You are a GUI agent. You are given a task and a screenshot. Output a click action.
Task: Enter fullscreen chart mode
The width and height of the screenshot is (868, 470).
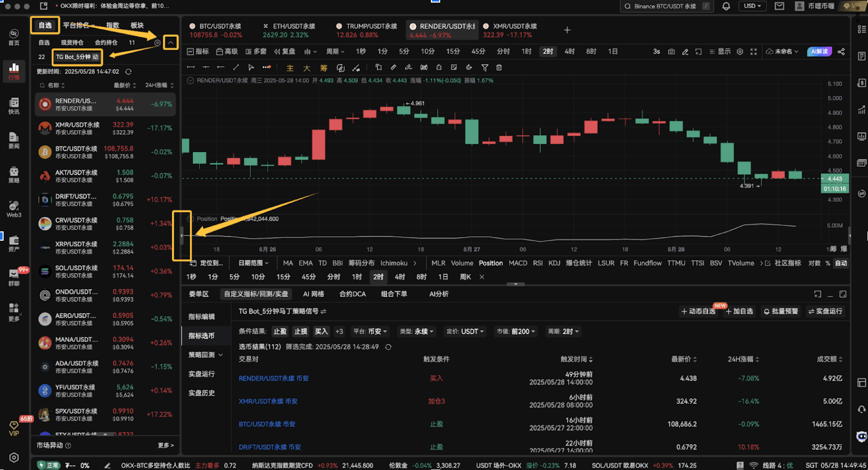point(754,52)
